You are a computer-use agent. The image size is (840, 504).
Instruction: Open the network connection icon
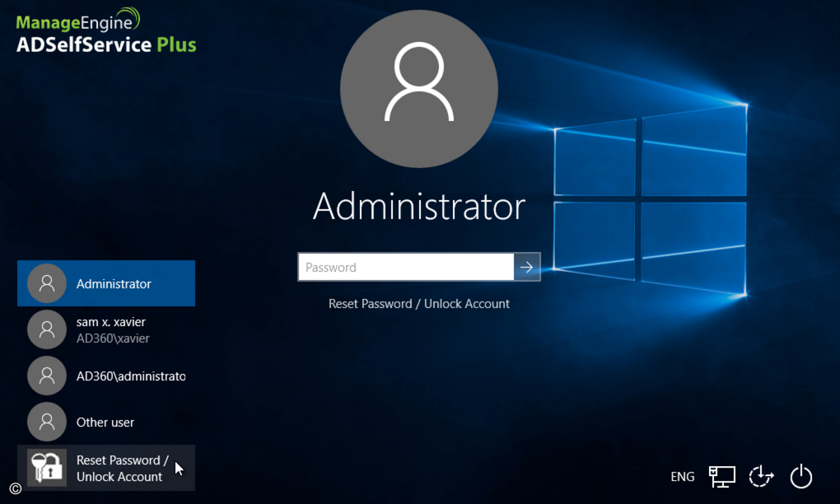click(722, 477)
